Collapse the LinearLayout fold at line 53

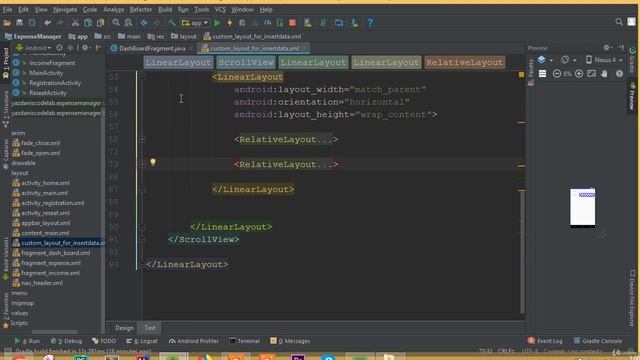coord(142,77)
